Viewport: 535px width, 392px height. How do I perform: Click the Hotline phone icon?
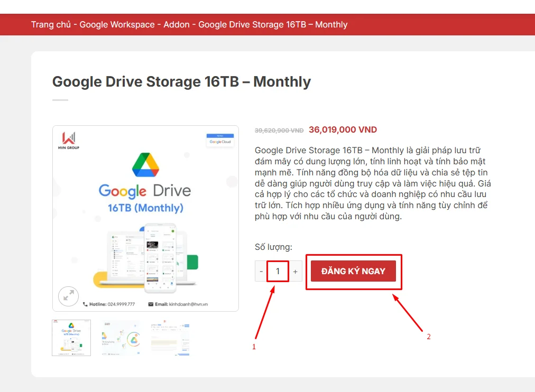86,304
